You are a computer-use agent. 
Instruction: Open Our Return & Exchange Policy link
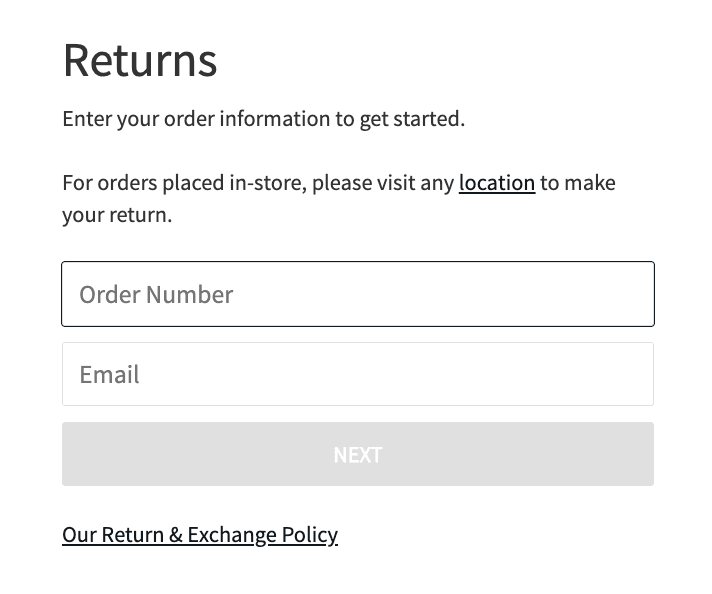200,535
